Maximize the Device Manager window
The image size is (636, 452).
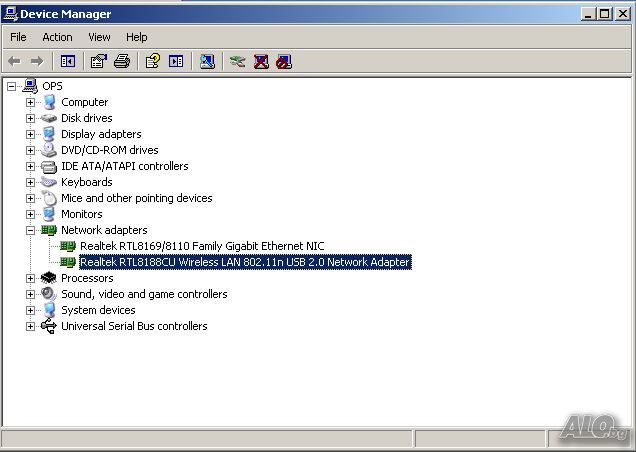pyautogui.click(x=604, y=14)
